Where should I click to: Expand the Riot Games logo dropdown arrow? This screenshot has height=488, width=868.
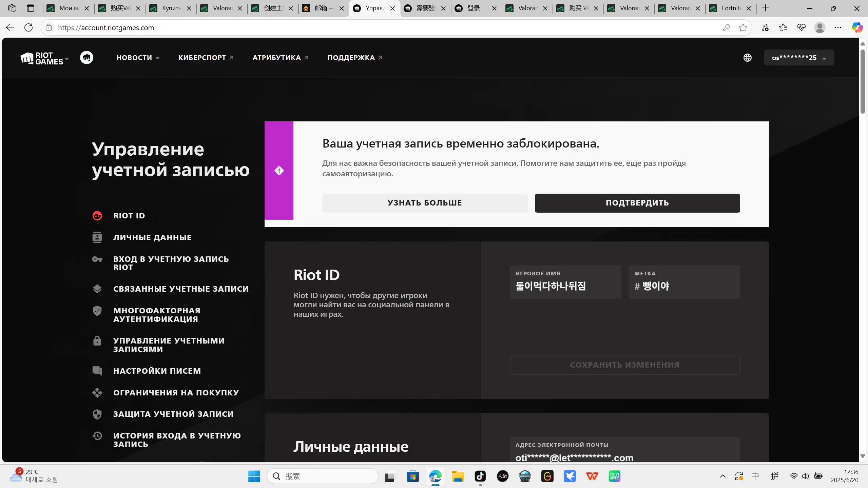click(x=67, y=59)
